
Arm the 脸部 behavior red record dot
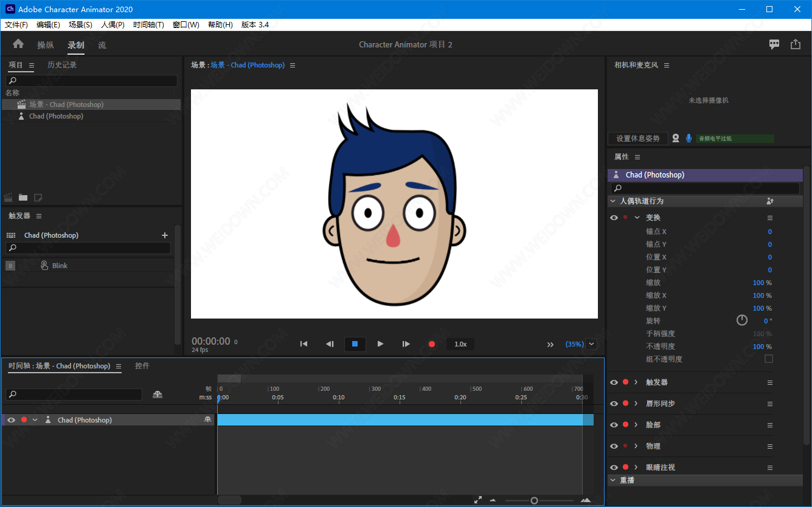pyautogui.click(x=625, y=425)
